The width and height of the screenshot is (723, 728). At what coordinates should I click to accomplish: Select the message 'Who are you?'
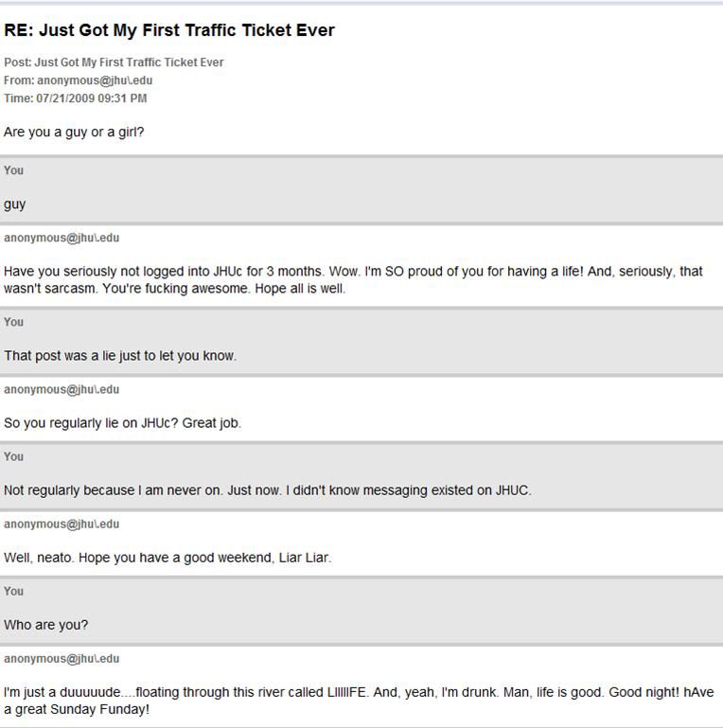pyautogui.click(x=46, y=625)
